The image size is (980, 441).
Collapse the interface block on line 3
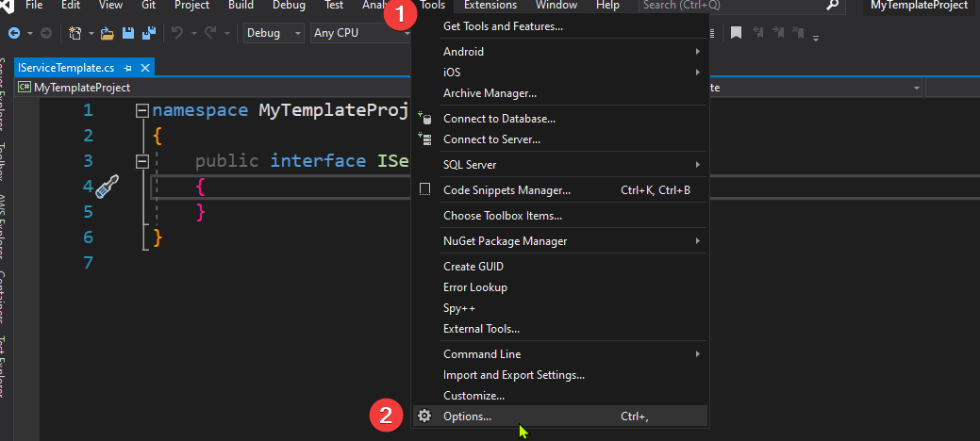[142, 162]
